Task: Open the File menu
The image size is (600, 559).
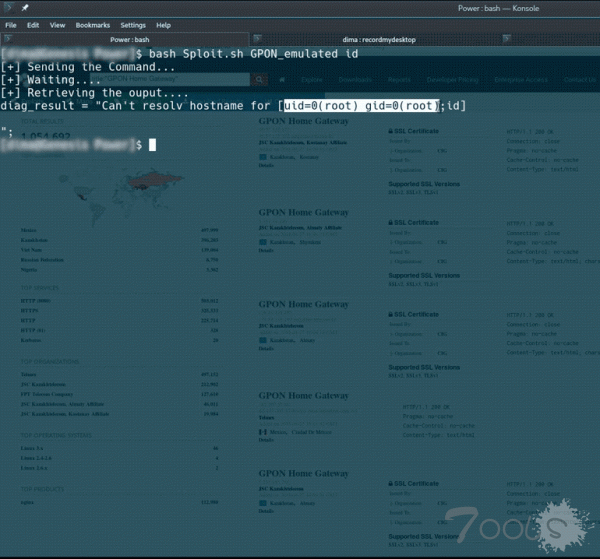Action: pyautogui.click(x=10, y=24)
